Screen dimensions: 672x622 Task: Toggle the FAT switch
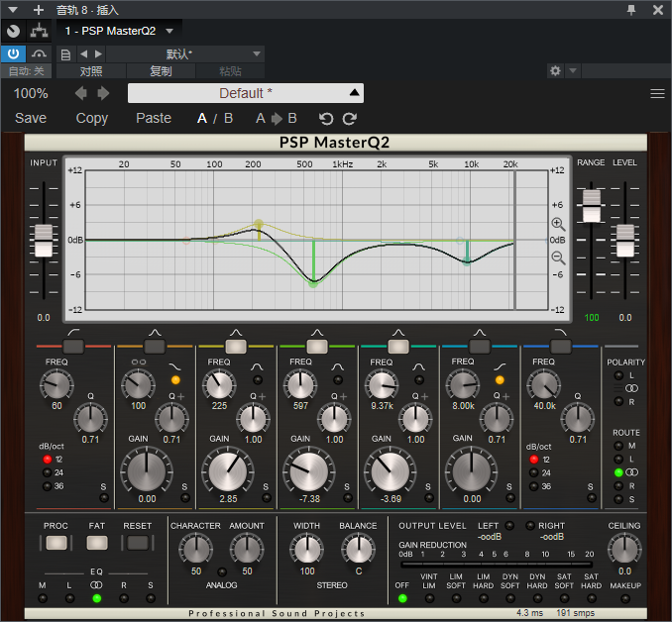(97, 543)
